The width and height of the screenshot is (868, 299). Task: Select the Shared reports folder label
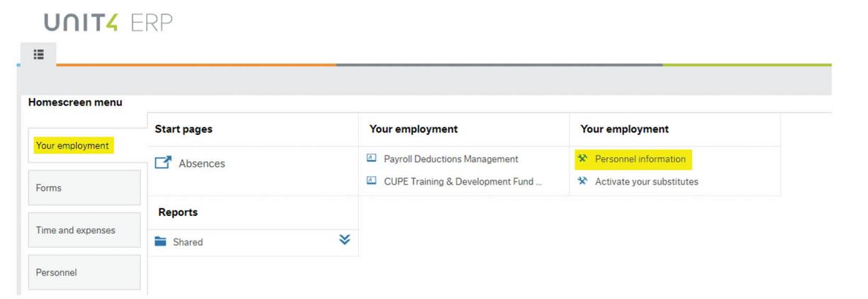click(x=188, y=242)
